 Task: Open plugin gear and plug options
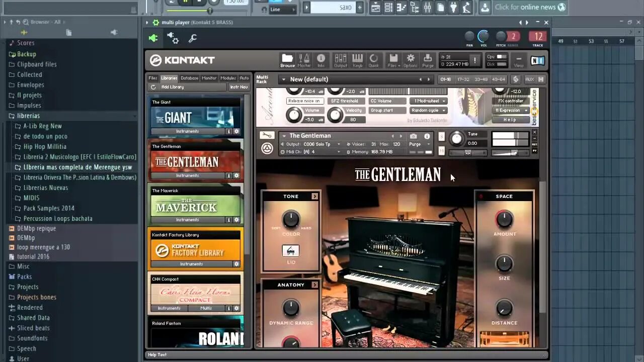(173, 38)
